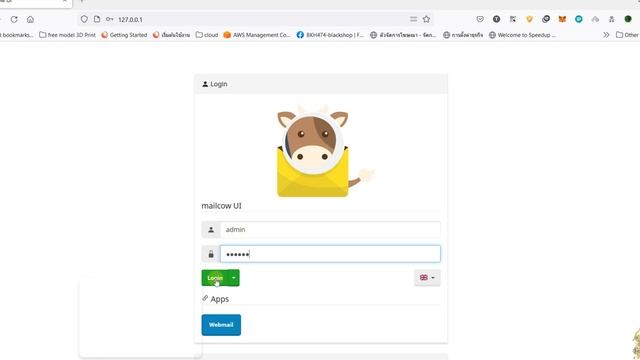
Task: Click the yellow shield extension icon
Action: point(529,19)
